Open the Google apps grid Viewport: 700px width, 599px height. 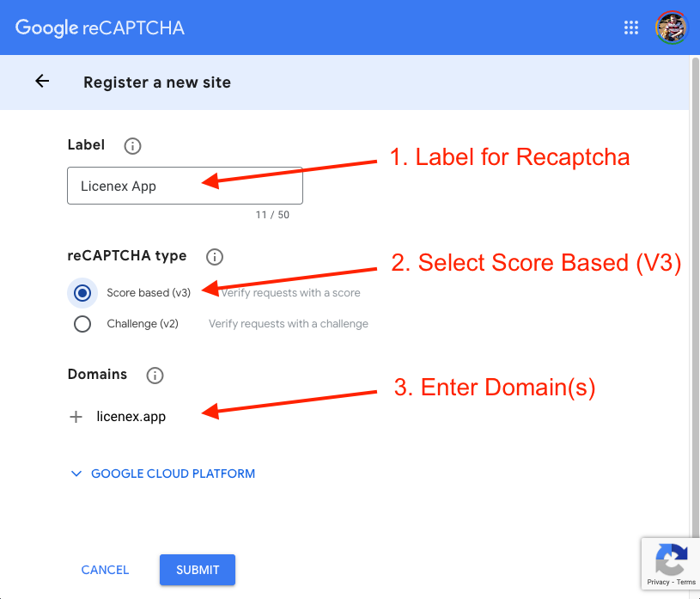631,28
